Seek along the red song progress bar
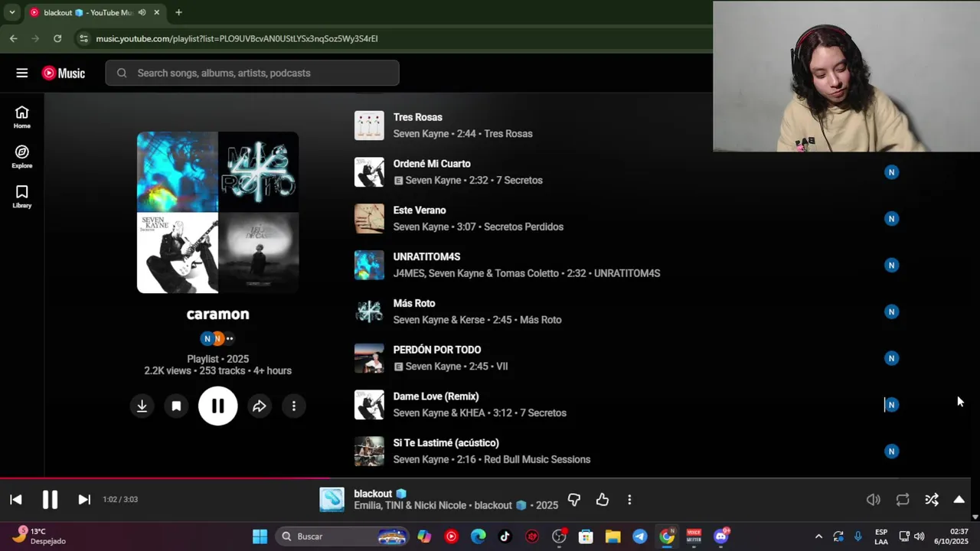 coord(485,478)
